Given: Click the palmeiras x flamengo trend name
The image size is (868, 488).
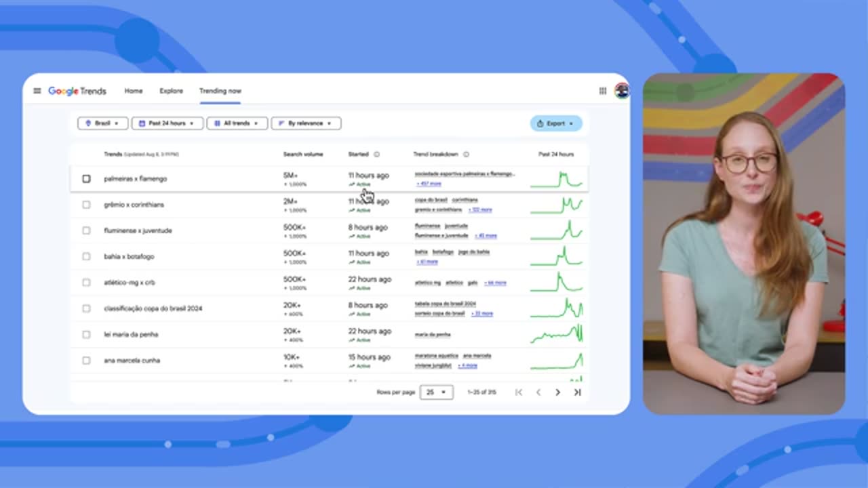Looking at the screenshot, I should click(x=135, y=179).
